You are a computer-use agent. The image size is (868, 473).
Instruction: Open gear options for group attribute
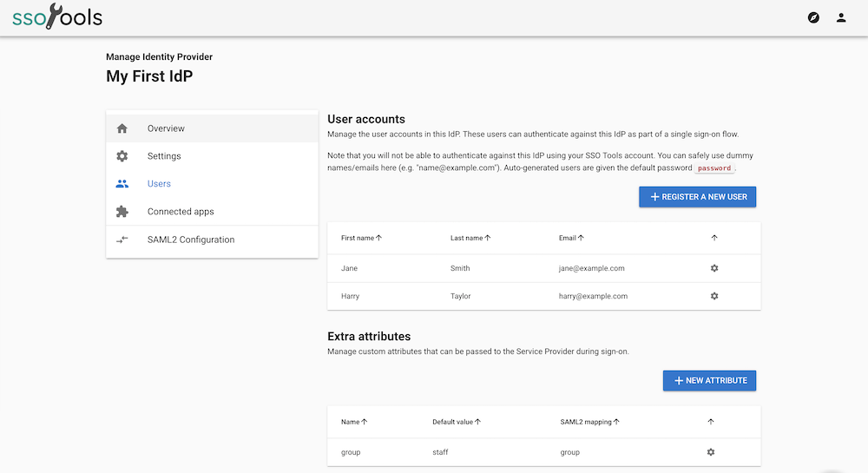[x=711, y=452]
